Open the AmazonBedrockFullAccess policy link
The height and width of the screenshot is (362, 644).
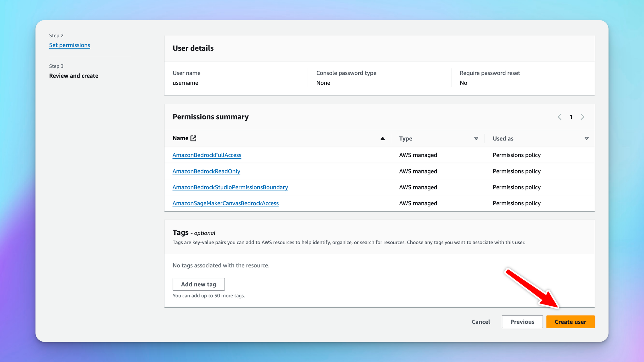(207, 155)
